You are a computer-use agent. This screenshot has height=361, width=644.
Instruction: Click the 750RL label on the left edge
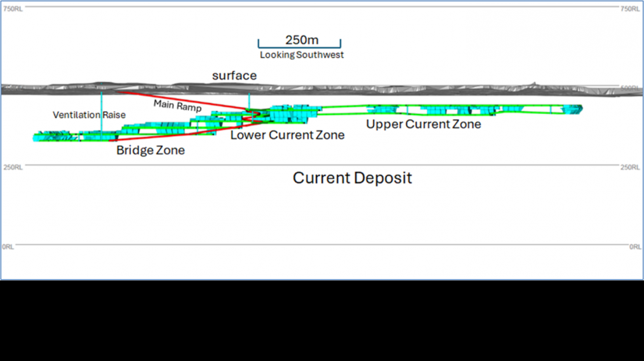(x=13, y=9)
